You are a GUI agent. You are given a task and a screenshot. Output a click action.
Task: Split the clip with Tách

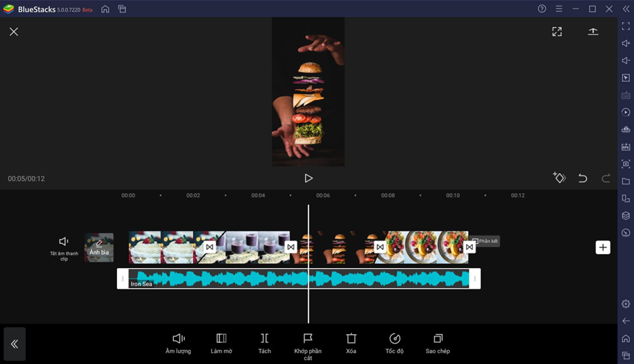[264, 344]
